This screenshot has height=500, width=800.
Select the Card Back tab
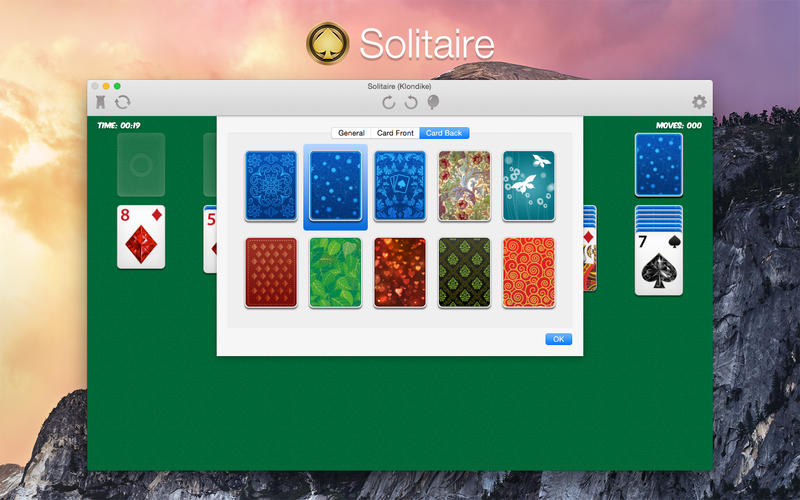[444, 133]
